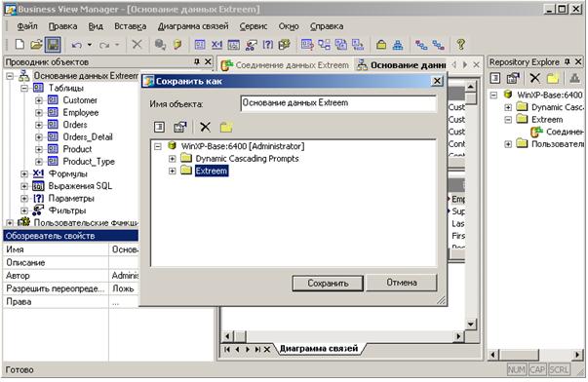Close the Проводник объектов panel
Viewport: 588px width, 382px height.
click(208, 61)
